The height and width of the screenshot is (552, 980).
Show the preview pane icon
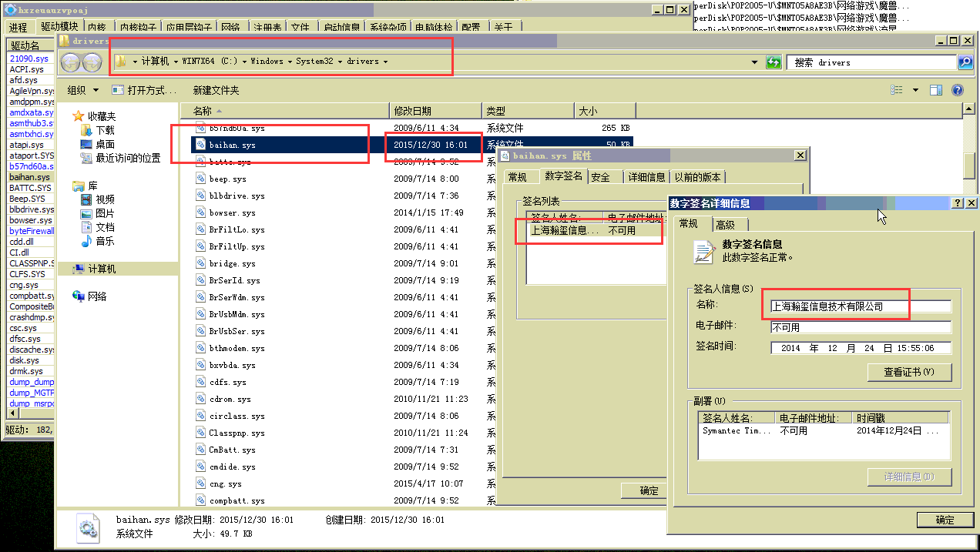(x=936, y=90)
